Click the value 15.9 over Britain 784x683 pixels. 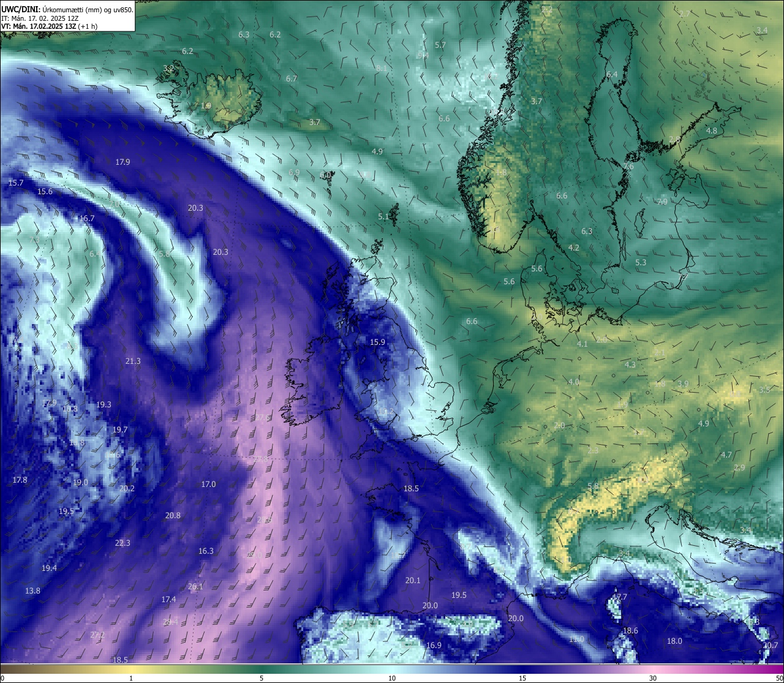377,342
